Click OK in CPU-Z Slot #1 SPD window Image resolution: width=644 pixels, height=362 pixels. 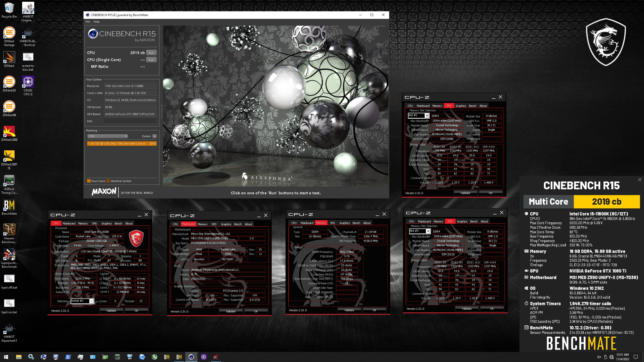[x=491, y=193]
